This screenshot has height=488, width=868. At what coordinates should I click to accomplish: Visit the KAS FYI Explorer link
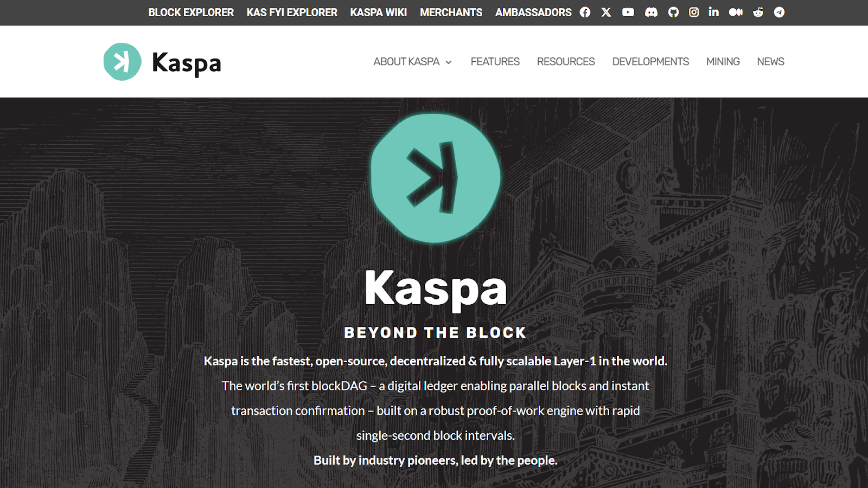click(292, 12)
